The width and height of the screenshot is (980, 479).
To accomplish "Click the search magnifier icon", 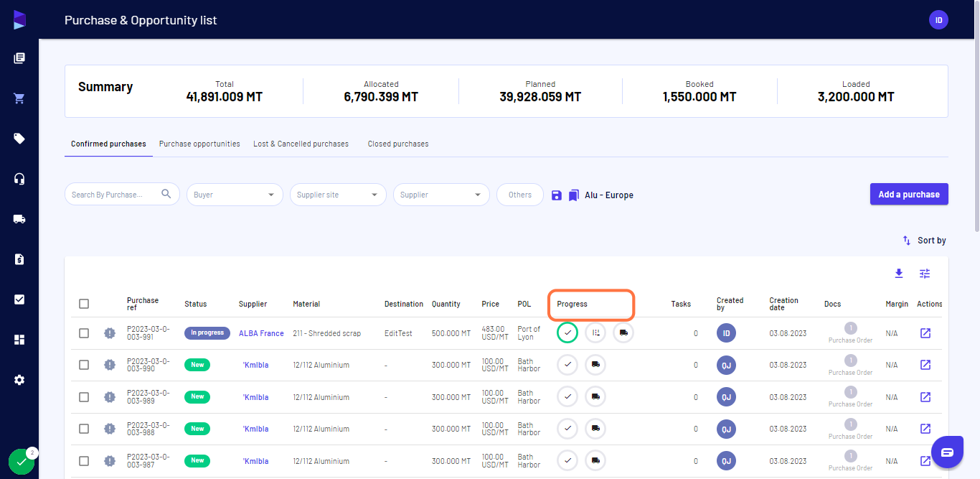I will (166, 194).
